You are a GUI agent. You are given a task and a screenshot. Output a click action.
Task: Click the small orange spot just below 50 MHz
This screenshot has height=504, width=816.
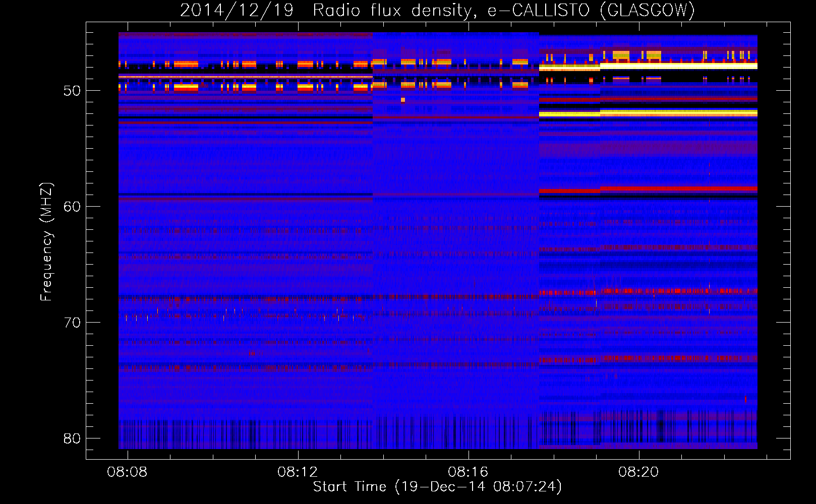tap(403, 100)
